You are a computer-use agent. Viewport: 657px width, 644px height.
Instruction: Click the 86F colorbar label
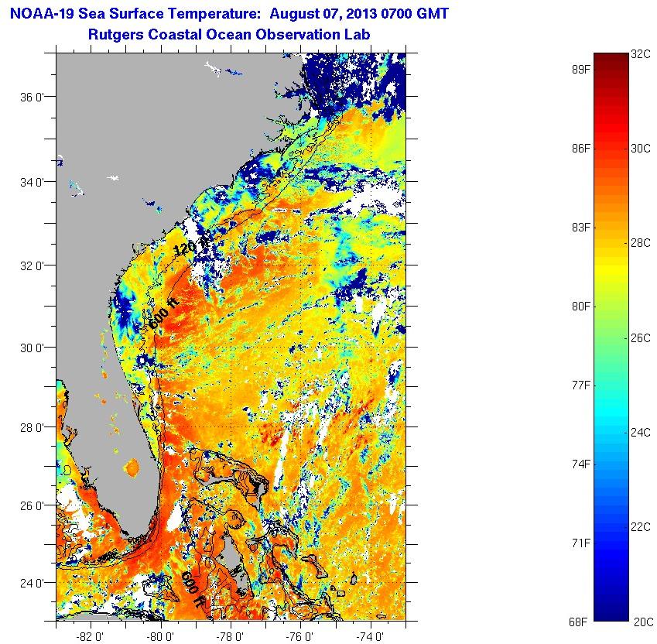pyautogui.click(x=580, y=149)
